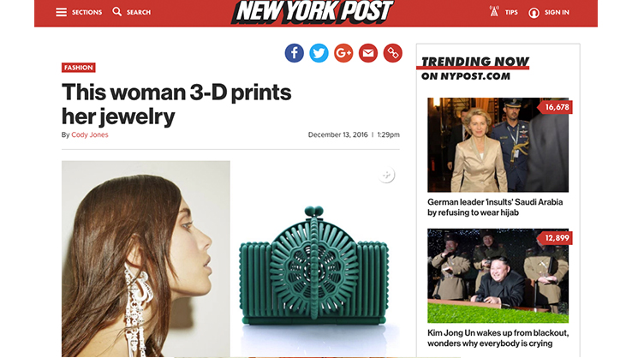Viewport: 644px width, 358px height.
Task: Go to New York Post homepage logo
Action: click(313, 12)
